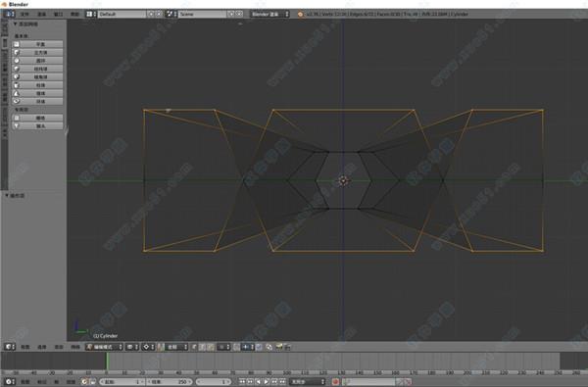Add a 环体 torus mesh
The height and width of the screenshot is (387, 588).
pyautogui.click(x=37, y=102)
